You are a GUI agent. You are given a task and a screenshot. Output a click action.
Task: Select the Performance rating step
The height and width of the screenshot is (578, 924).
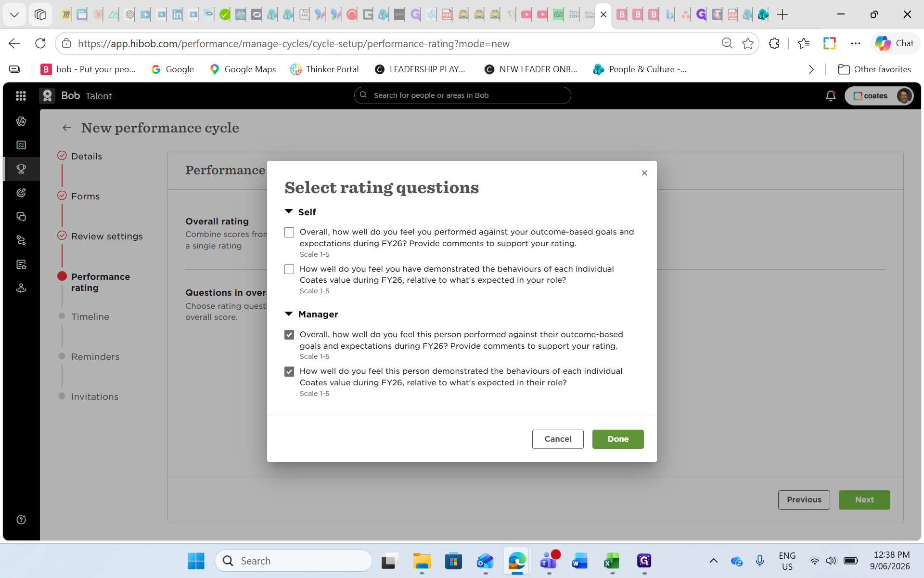(101, 282)
